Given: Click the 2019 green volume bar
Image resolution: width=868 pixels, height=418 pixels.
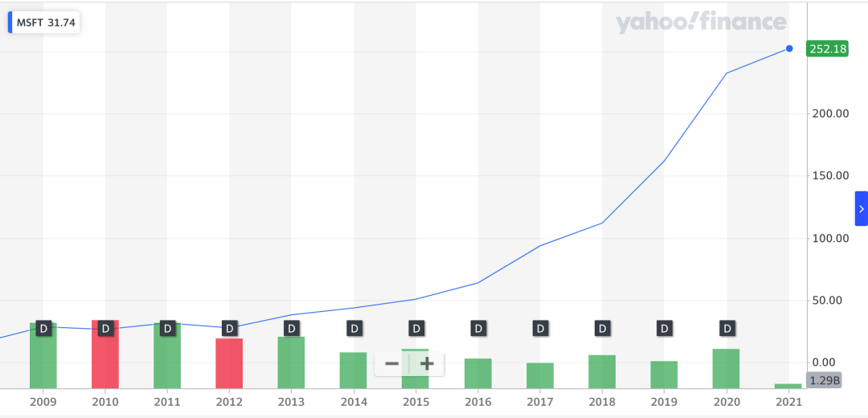Looking at the screenshot, I should 665,375.
